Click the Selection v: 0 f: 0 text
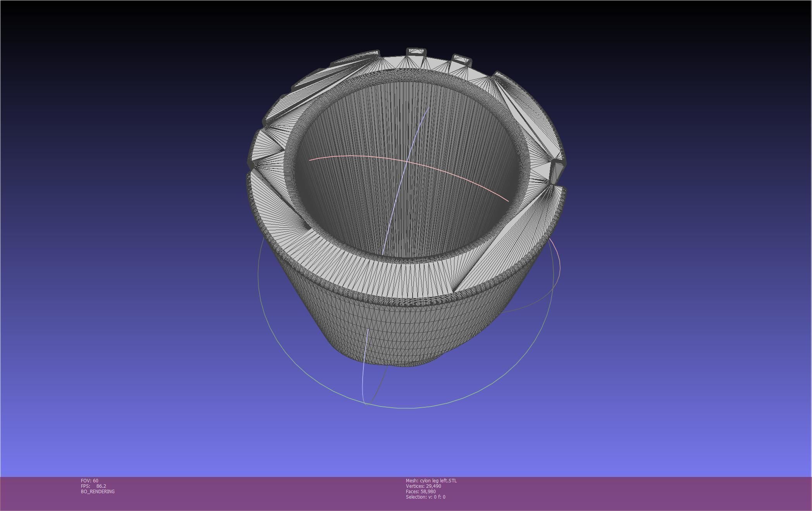Image resolution: width=812 pixels, height=511 pixels. tap(425, 497)
